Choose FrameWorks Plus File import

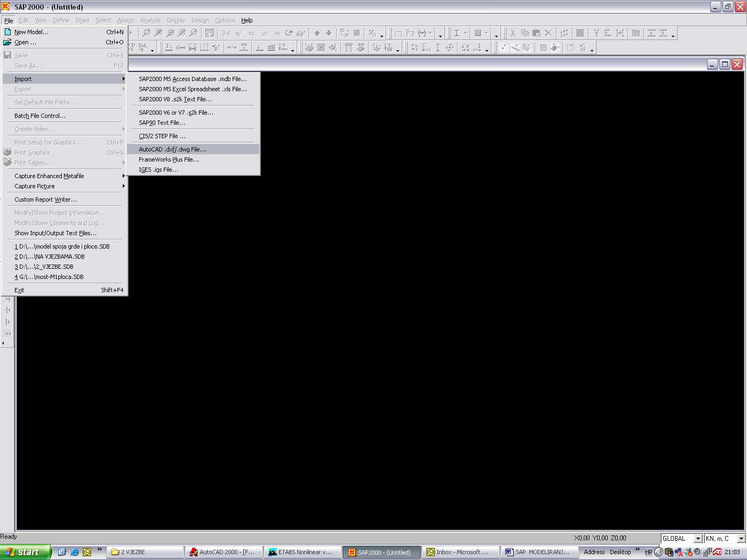(x=193, y=159)
